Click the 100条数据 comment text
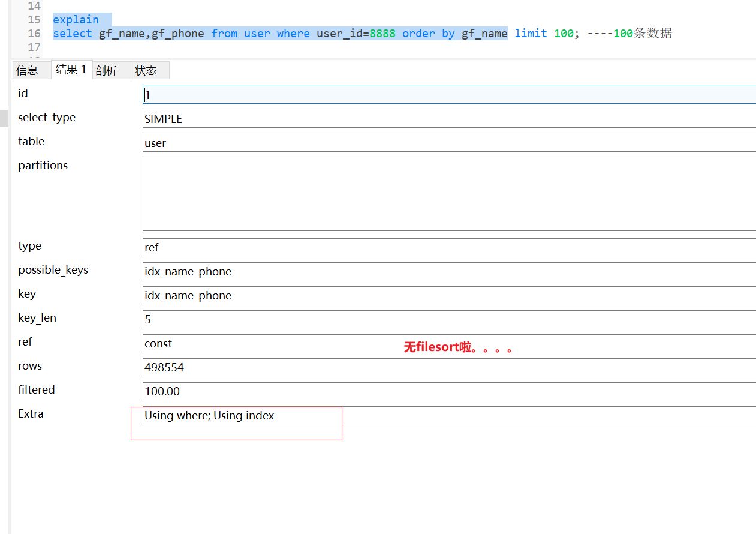 click(643, 34)
